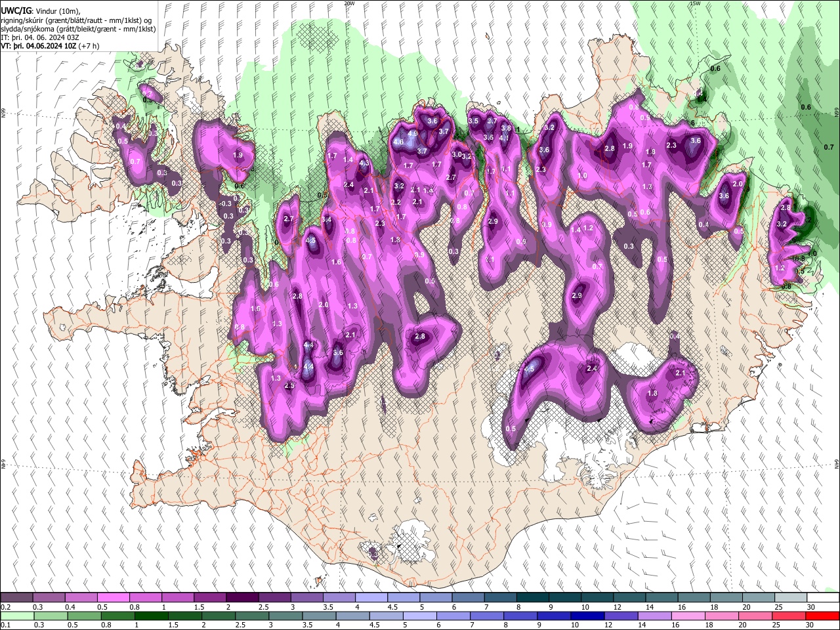Pick the violet 12–14 rain legend swatch
Screen dimensions: 840x630
(621, 616)
